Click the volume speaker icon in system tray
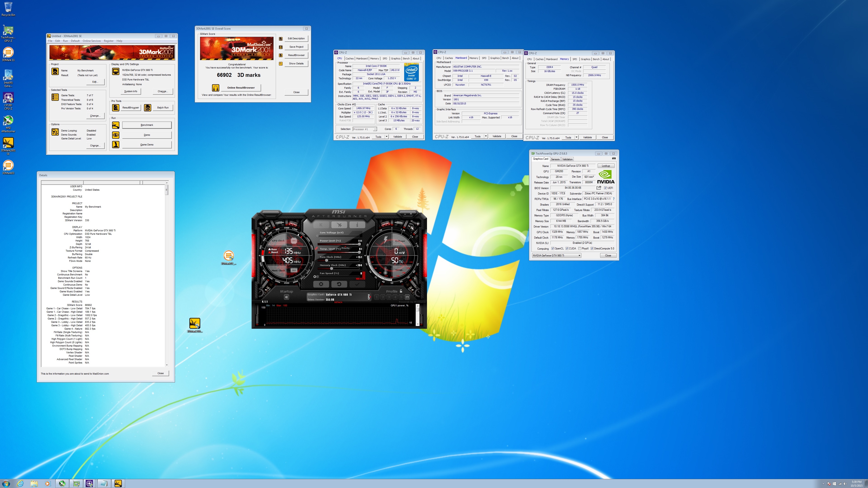 tap(845, 484)
